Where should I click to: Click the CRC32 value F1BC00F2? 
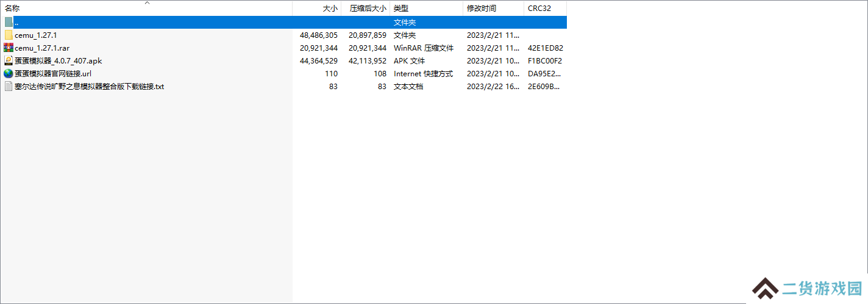click(x=545, y=60)
